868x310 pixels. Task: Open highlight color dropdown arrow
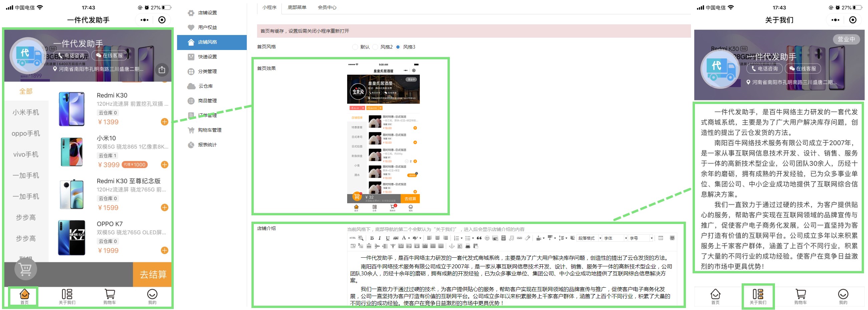click(x=420, y=238)
